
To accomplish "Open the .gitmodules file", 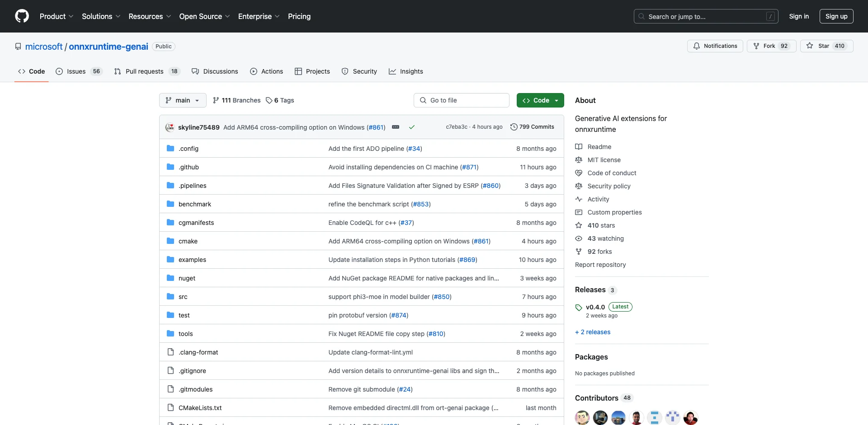I will point(195,389).
